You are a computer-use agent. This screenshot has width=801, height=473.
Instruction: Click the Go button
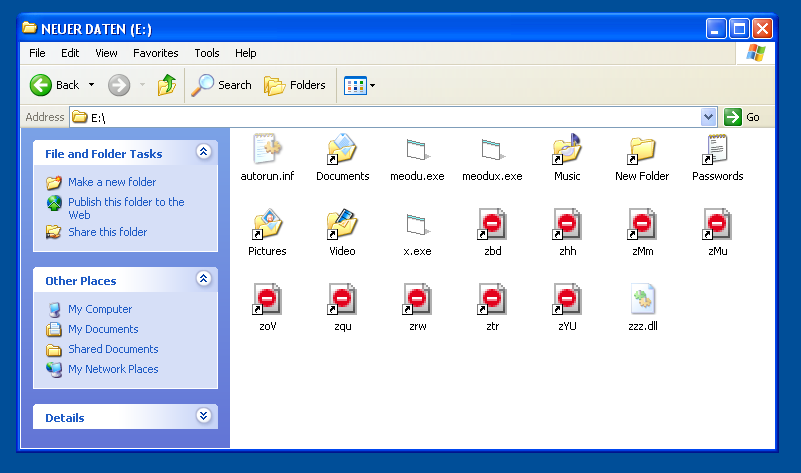point(743,117)
